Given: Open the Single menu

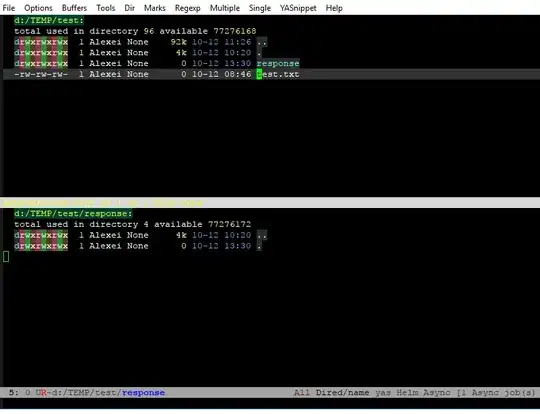Looking at the screenshot, I should point(260,8).
